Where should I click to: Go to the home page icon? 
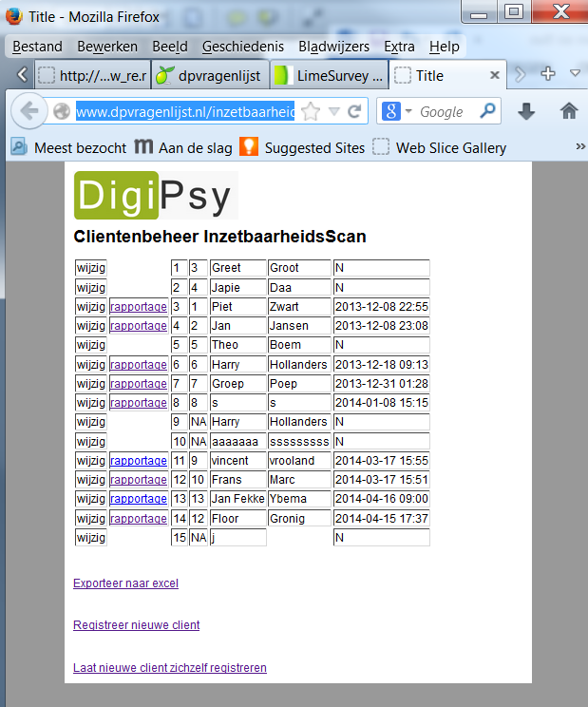point(569,111)
